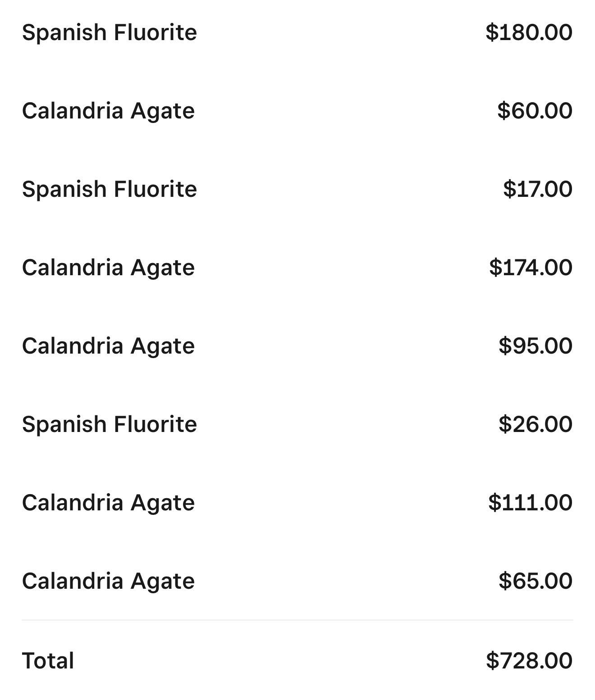Screen dimensions: 595x700
Task: Click the $17.00 price amount
Action: click(537, 189)
